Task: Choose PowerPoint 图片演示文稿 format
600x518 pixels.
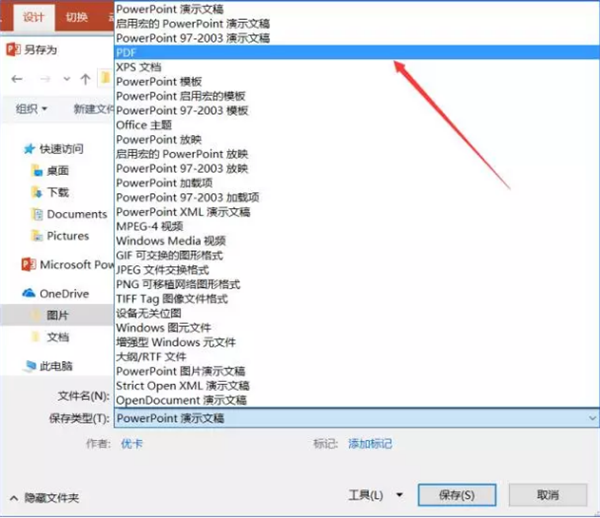Action: coord(357,371)
